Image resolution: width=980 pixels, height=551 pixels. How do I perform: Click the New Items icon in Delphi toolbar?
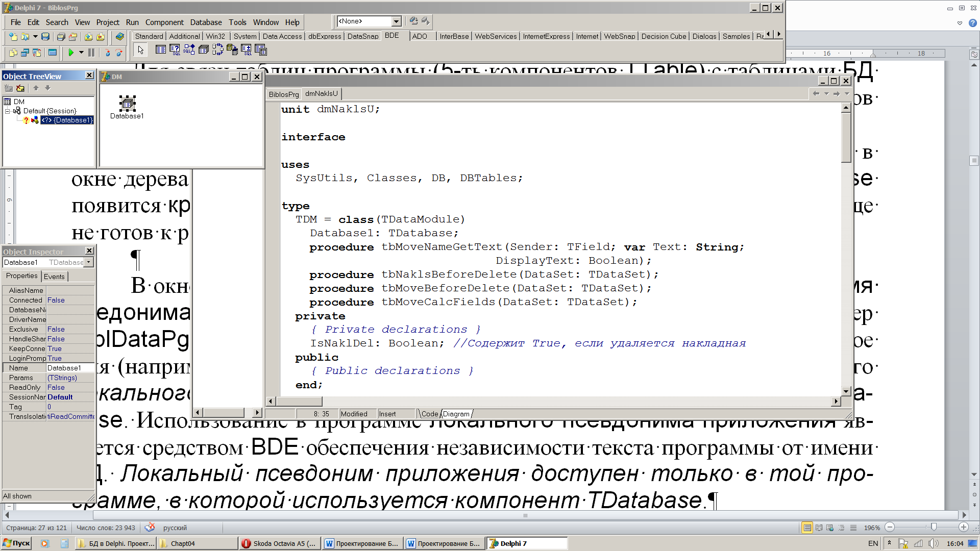[13, 37]
